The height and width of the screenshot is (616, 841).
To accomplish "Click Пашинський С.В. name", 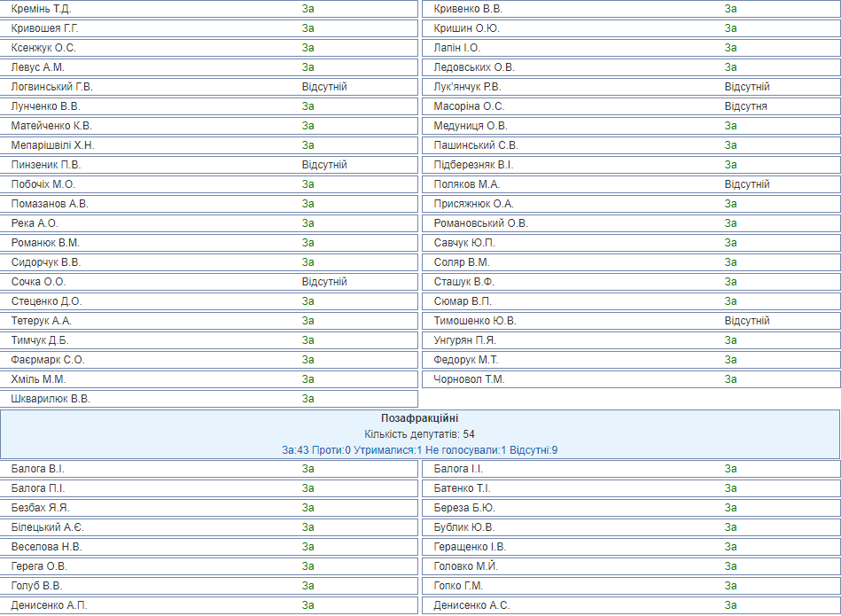I will coord(476,145).
